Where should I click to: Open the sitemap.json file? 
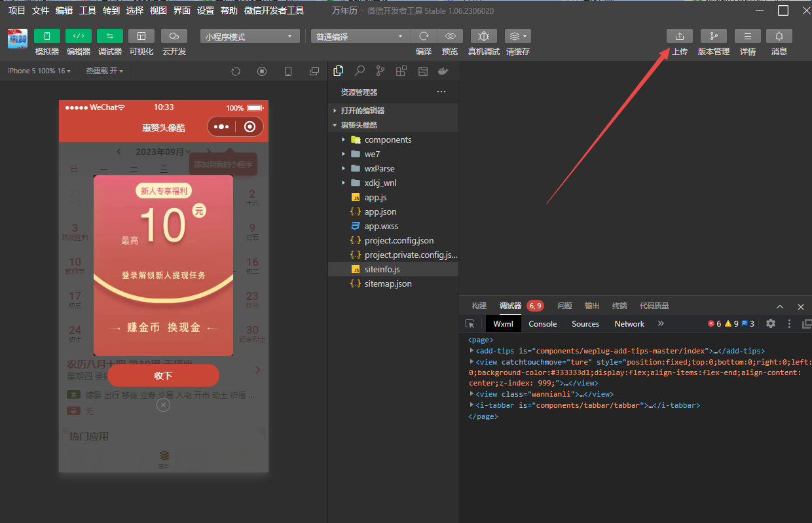pyautogui.click(x=393, y=283)
